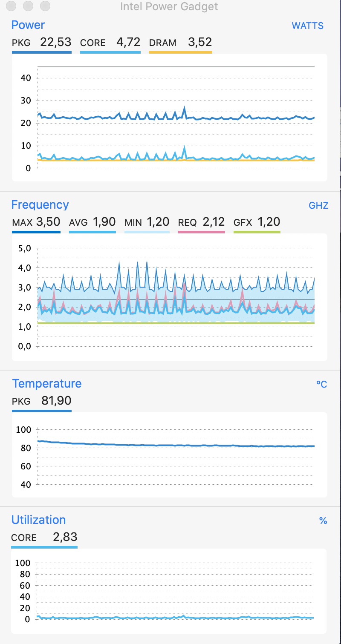Click the light blue AVG frequency legend bar
Image resolution: width=341 pixels, height=644 pixels.
[92, 232]
